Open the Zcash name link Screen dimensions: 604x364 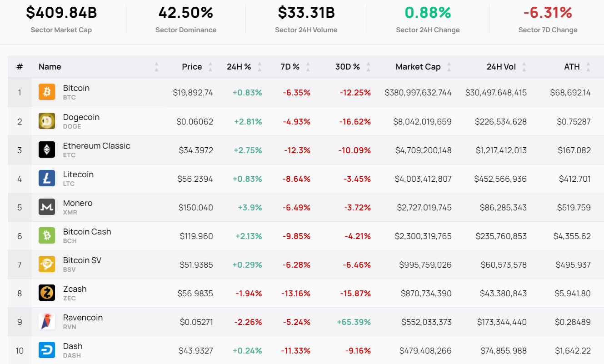(75, 289)
